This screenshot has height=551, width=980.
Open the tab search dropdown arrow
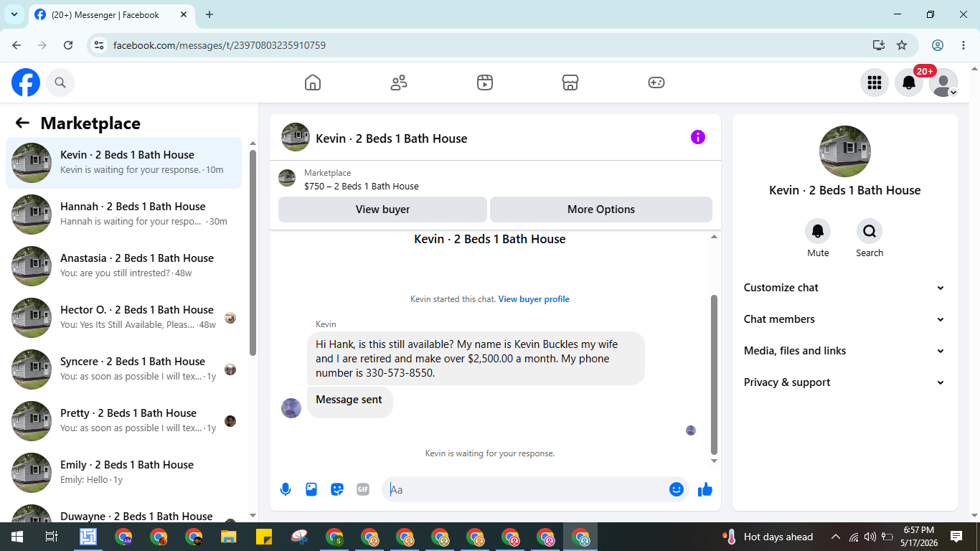tap(14, 14)
